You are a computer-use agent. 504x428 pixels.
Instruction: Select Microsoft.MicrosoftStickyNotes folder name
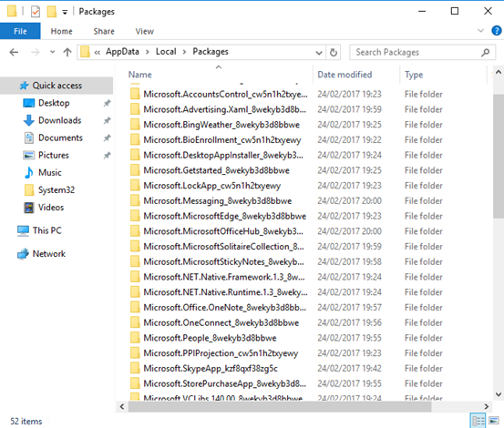(223, 261)
